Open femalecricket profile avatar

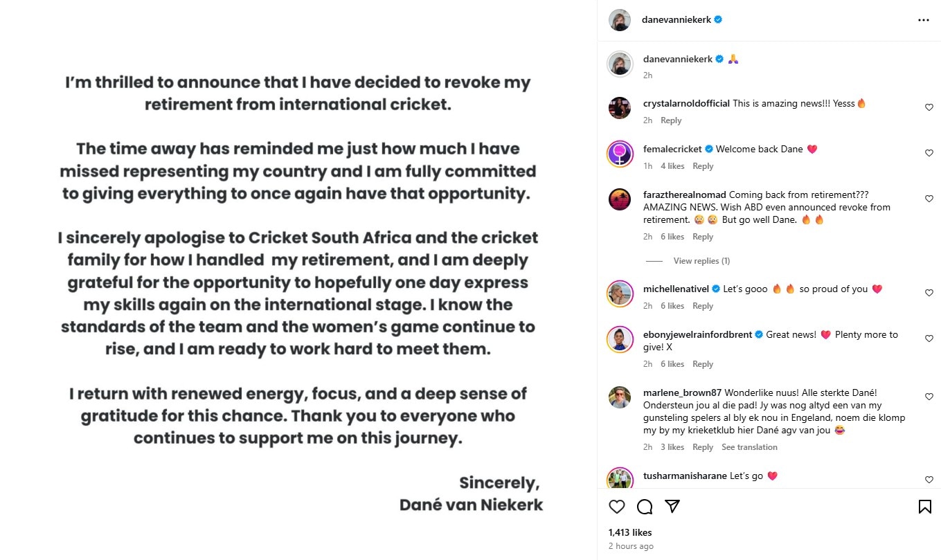620,153
